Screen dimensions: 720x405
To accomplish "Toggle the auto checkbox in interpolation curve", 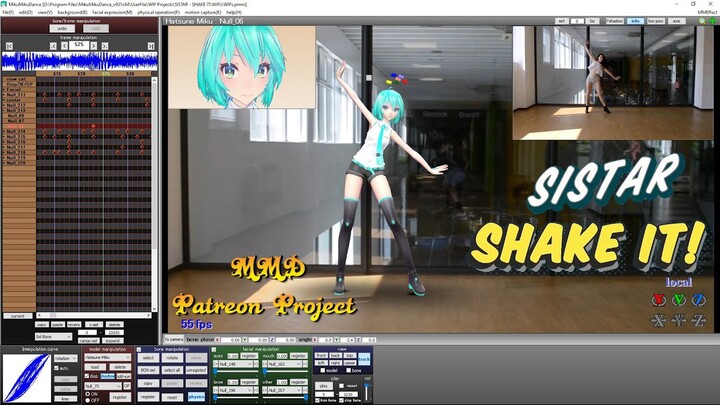I will (56, 368).
